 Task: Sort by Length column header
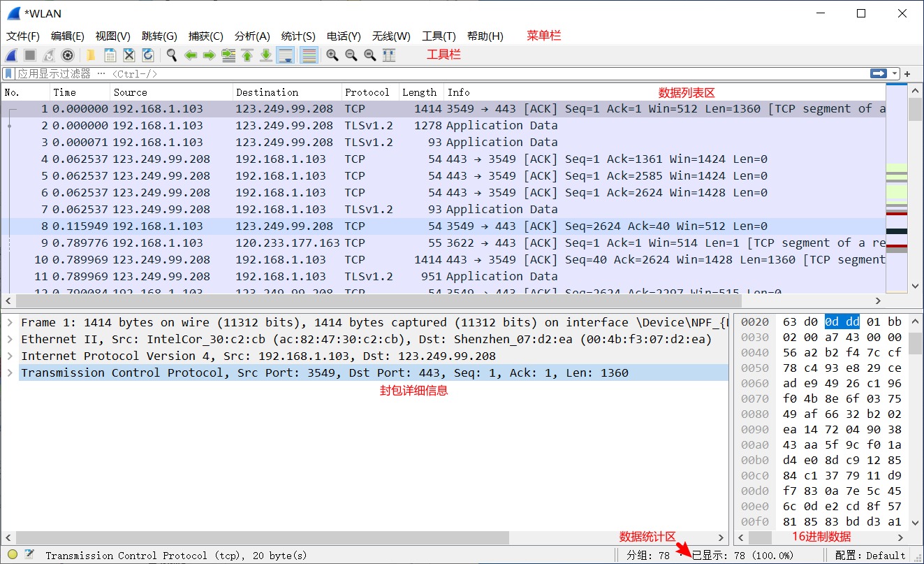[421, 92]
